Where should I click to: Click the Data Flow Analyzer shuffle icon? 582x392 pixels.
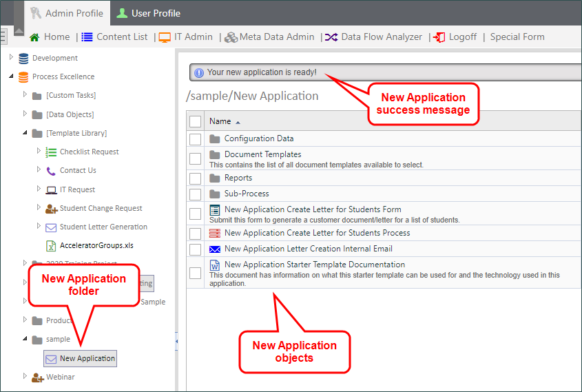331,37
